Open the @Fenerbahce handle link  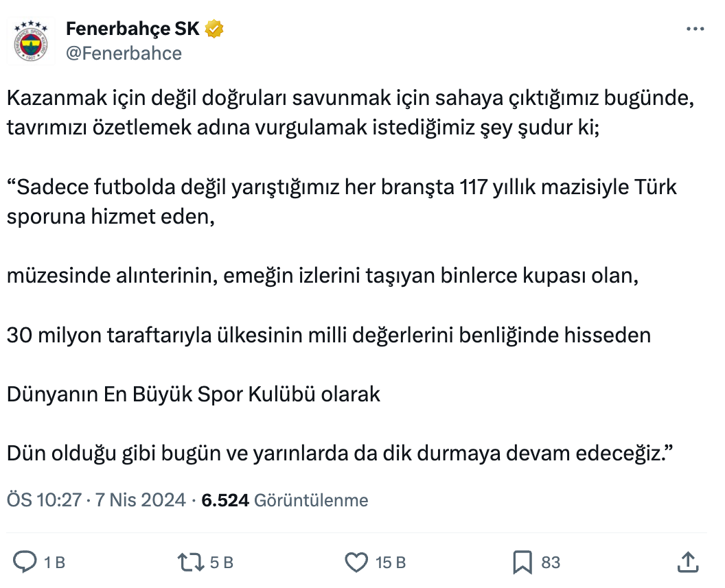click(x=124, y=54)
